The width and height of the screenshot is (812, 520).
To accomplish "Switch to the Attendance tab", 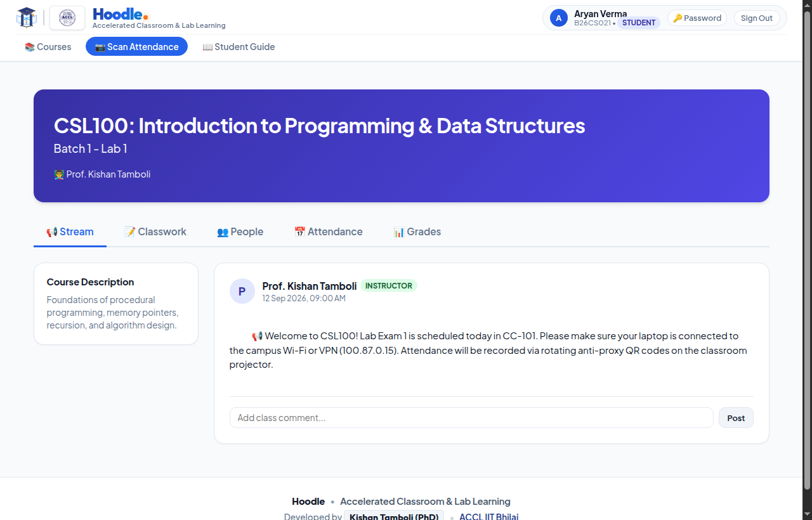I will (x=329, y=231).
